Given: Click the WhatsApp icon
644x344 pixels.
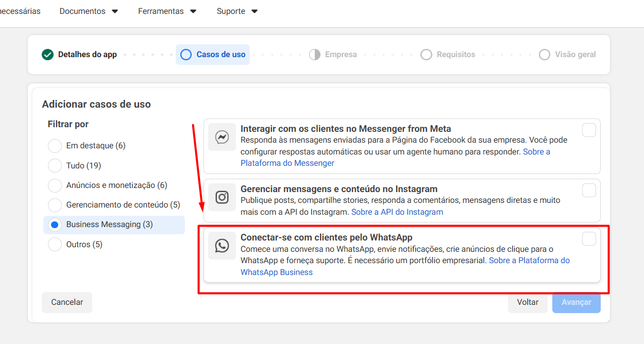Looking at the screenshot, I should tap(222, 246).
